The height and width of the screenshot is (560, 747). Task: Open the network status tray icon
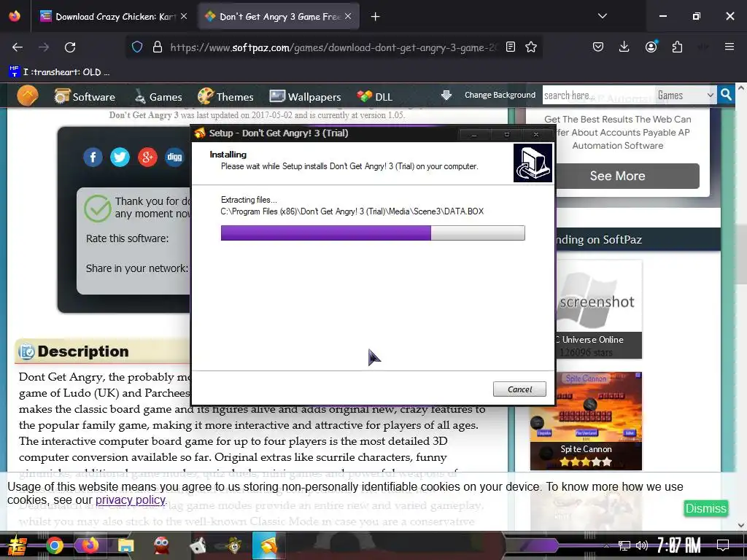pos(624,545)
